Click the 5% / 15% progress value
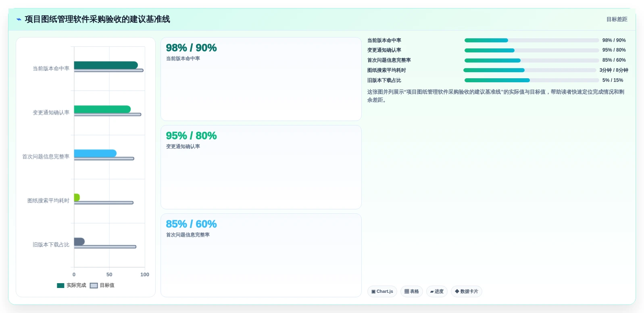Screen dimensions: 644x313 point(613,80)
